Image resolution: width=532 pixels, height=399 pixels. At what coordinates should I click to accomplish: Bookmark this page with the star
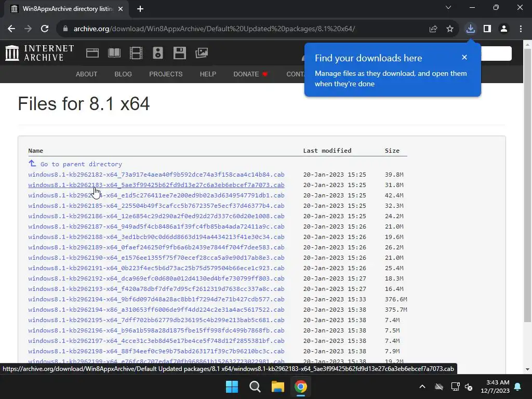(450, 29)
